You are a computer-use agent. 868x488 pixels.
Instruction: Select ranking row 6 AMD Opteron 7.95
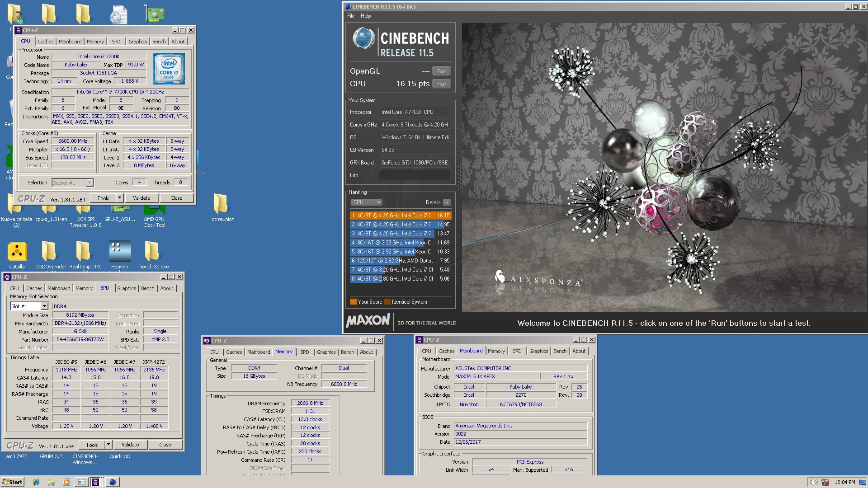tap(401, 261)
